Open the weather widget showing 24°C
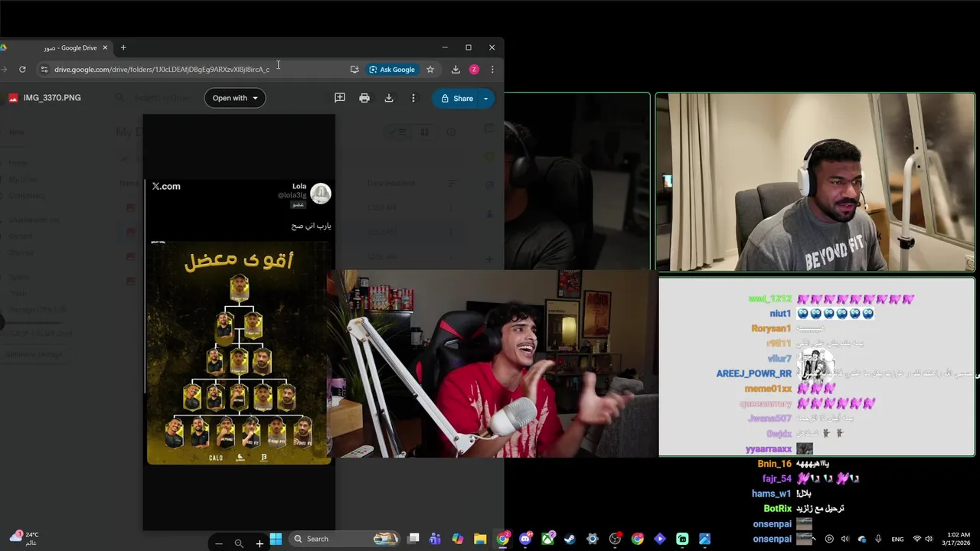 (24, 538)
